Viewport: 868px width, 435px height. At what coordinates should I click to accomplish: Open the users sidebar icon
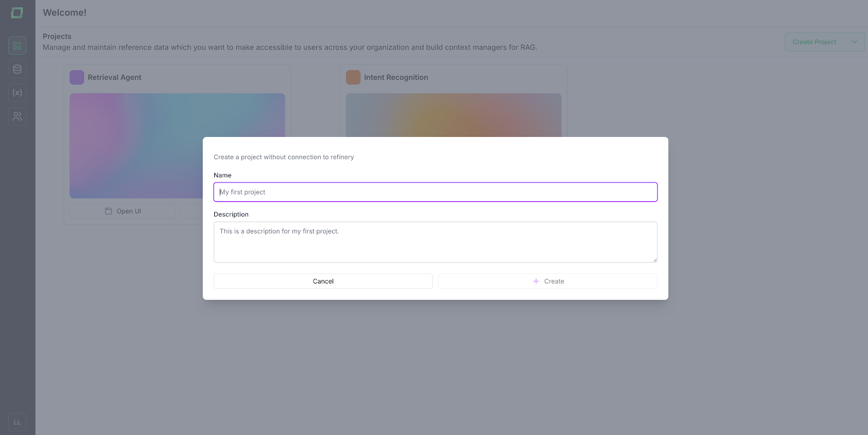[x=17, y=116]
